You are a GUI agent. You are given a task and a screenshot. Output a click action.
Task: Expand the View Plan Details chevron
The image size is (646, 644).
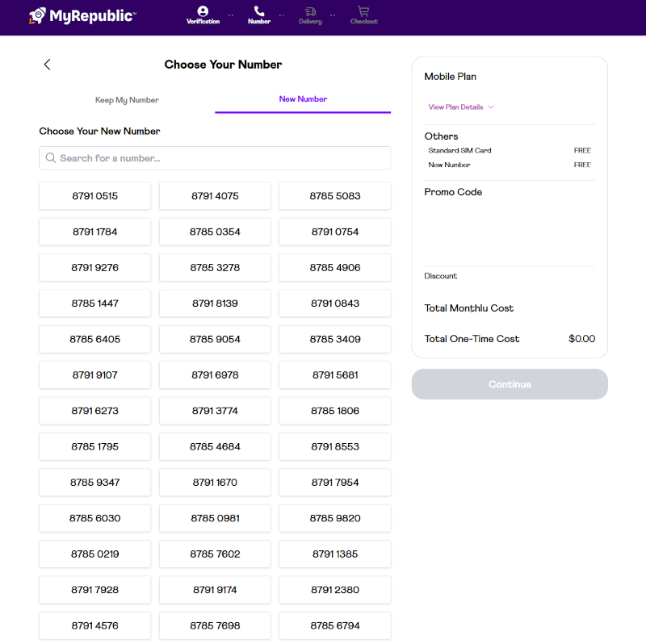pyautogui.click(x=491, y=107)
